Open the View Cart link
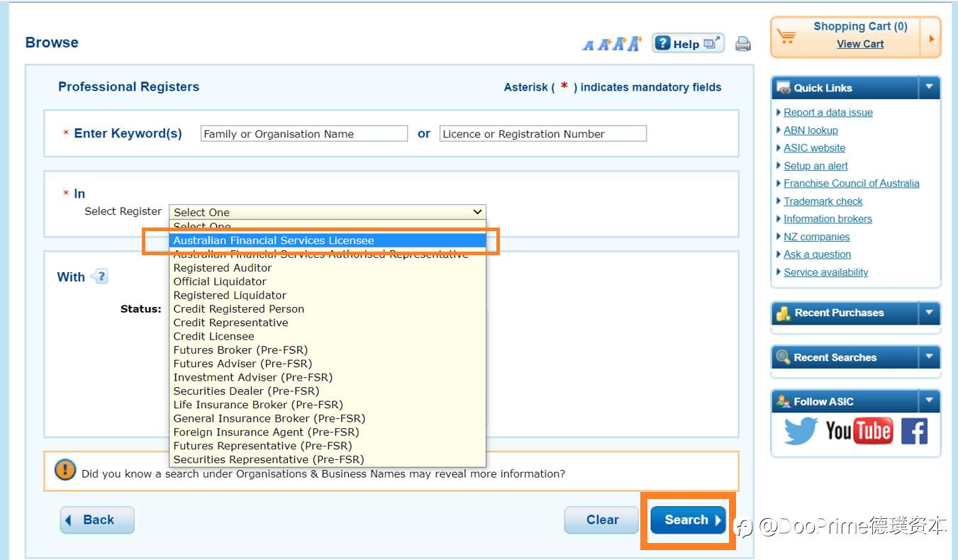Screen dimensions: 958x560 [x=860, y=44]
